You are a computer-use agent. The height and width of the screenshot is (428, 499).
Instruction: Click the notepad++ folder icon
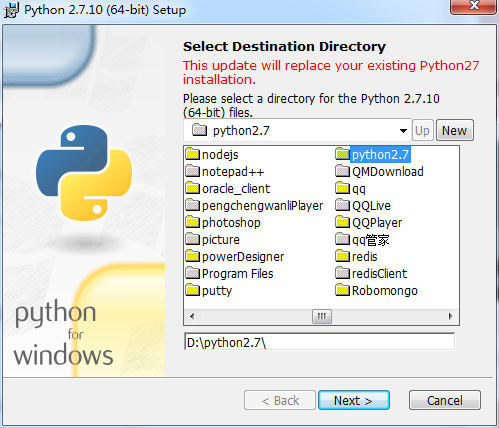(x=193, y=171)
